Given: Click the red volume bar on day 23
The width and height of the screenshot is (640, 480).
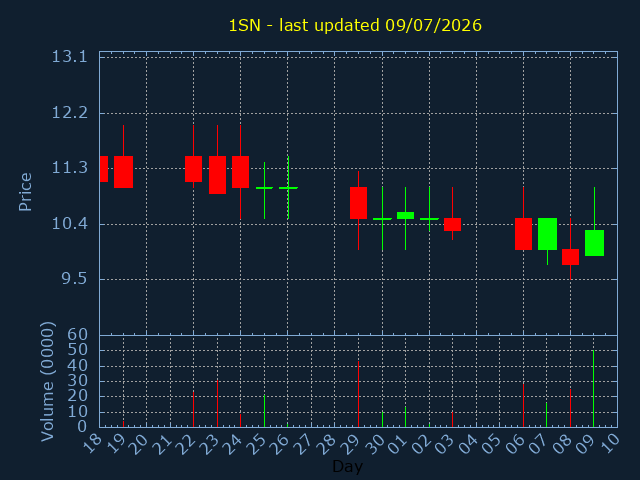Looking at the screenshot, I should (217, 403).
